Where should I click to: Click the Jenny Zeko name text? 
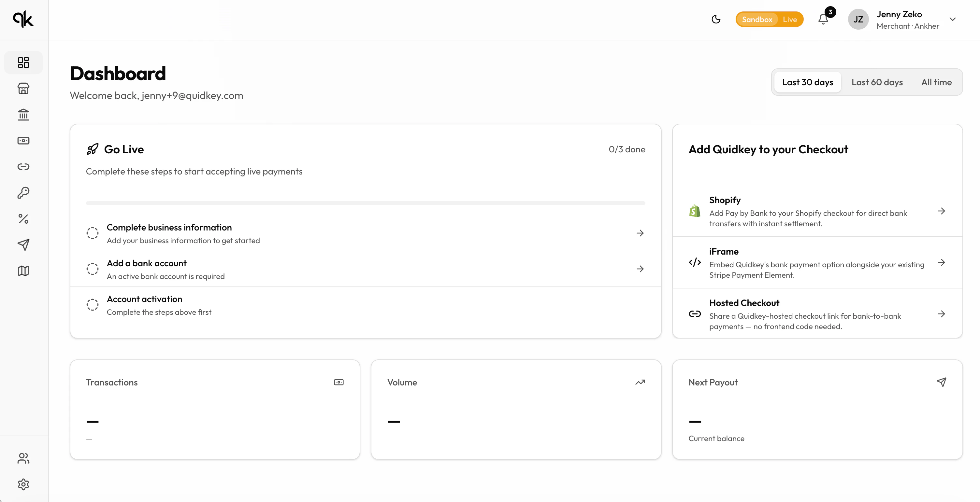pyautogui.click(x=899, y=14)
